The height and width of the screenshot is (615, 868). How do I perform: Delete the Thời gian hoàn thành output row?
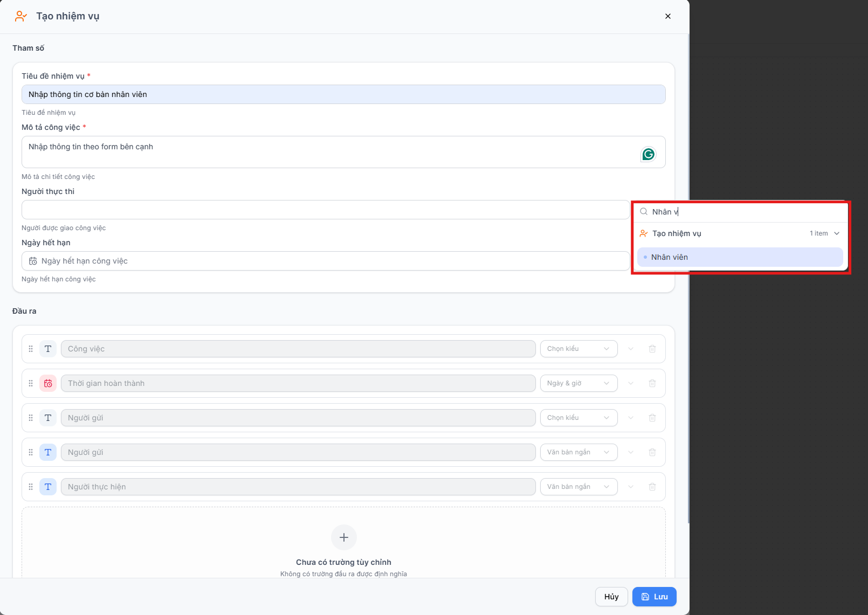pos(652,383)
